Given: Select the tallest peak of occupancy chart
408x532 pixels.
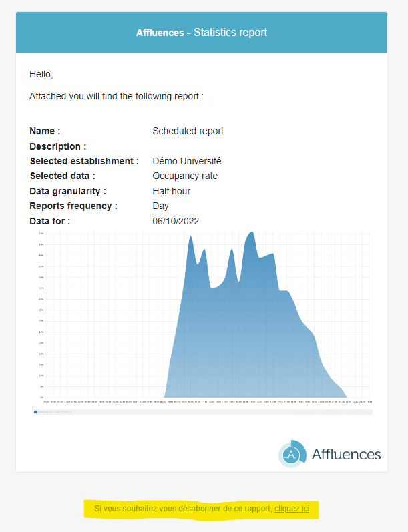Looking at the screenshot, I should coord(252,233).
